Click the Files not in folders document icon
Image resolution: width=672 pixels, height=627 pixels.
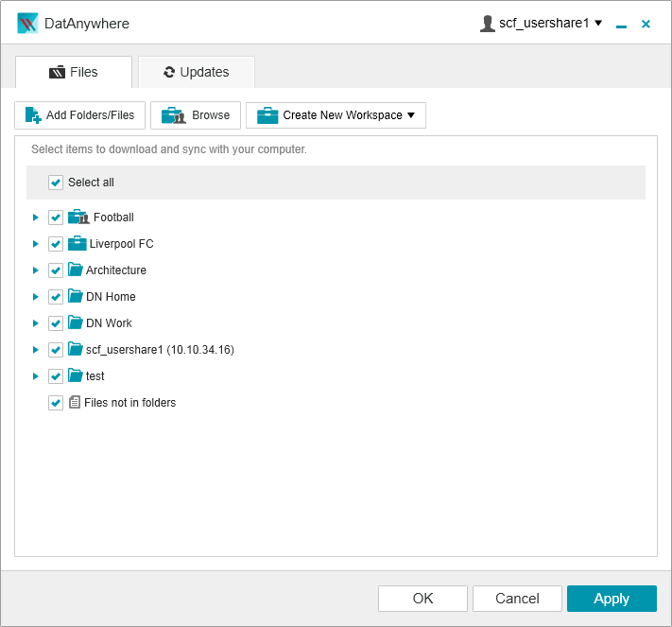75,403
